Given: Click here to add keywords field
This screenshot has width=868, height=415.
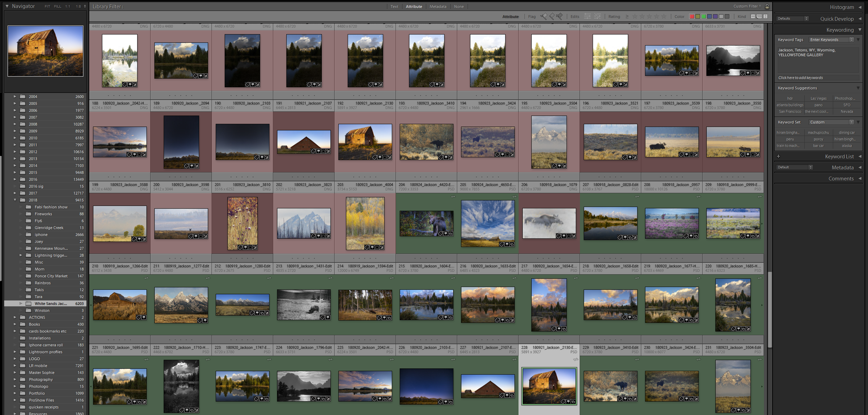Looking at the screenshot, I should point(800,78).
